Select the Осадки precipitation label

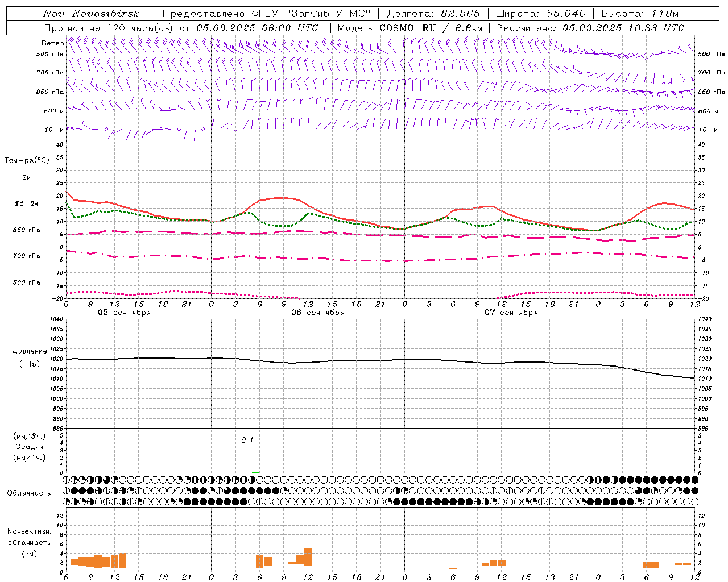(30, 447)
